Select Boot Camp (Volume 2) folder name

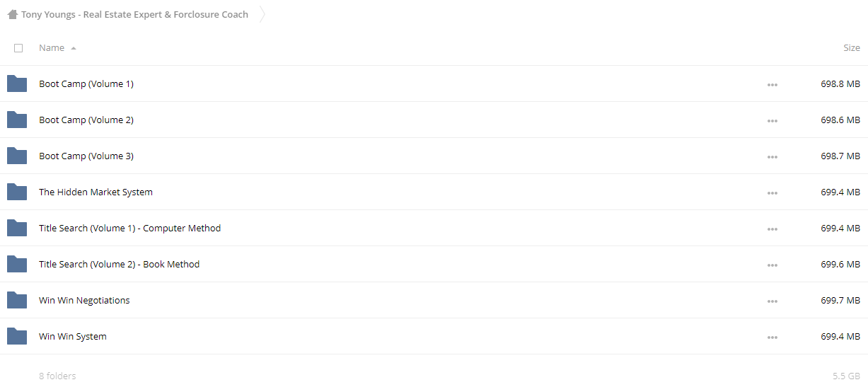[86, 120]
